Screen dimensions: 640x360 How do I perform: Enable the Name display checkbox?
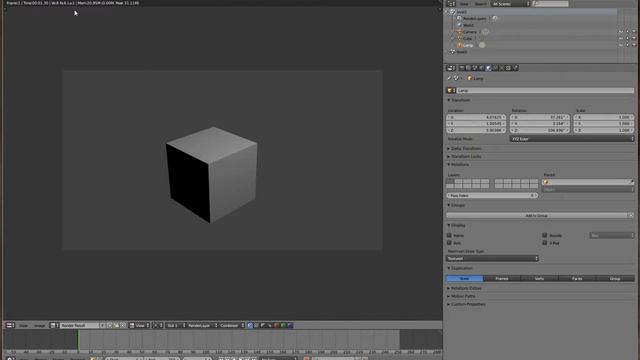(x=449, y=236)
